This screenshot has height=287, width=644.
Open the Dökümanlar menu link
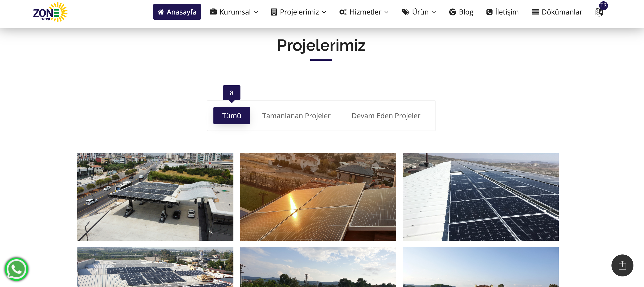(557, 12)
